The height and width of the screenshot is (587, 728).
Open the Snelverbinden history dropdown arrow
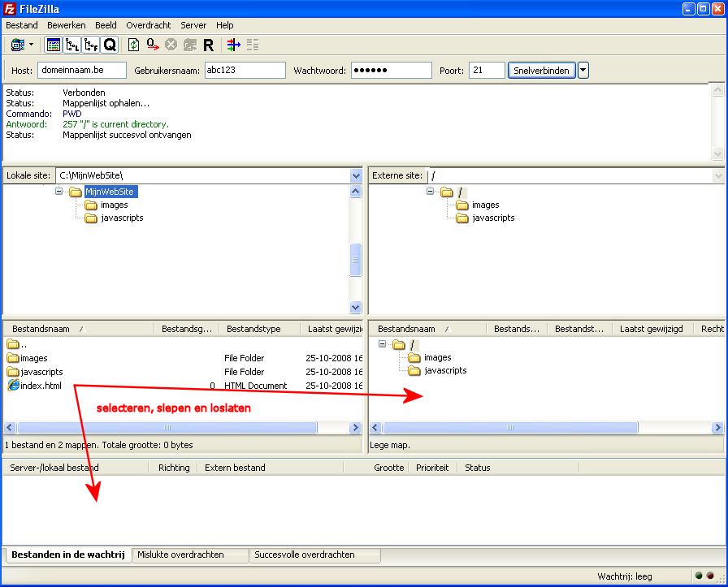583,71
